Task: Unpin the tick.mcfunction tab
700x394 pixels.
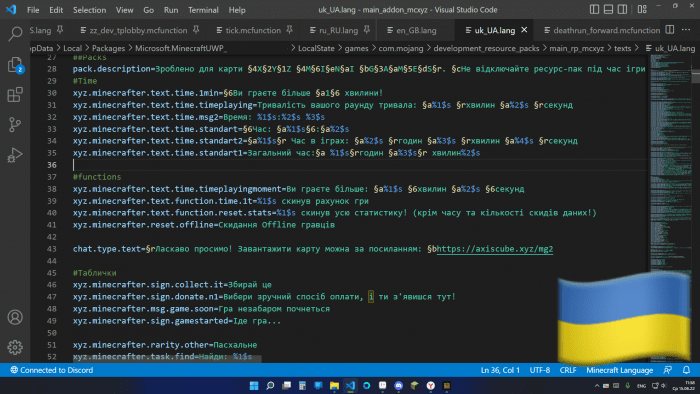Action: coord(289,30)
